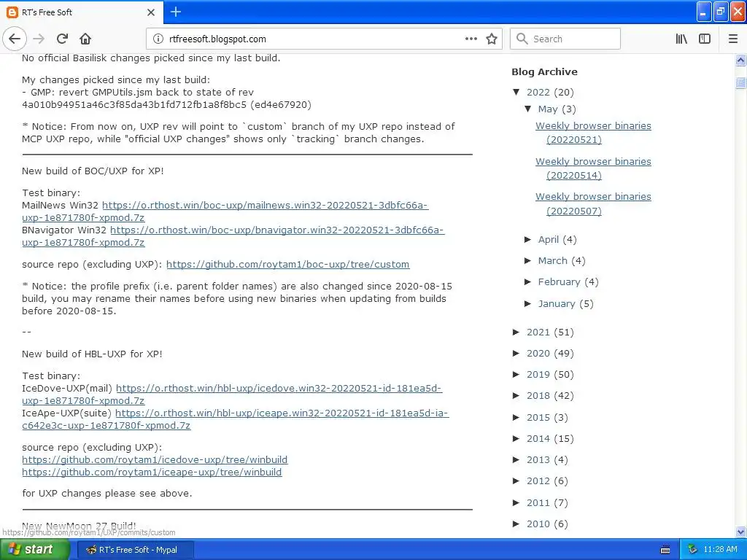The image size is (747, 560).
Task: Collapse the May archive month
Action: (x=528, y=109)
